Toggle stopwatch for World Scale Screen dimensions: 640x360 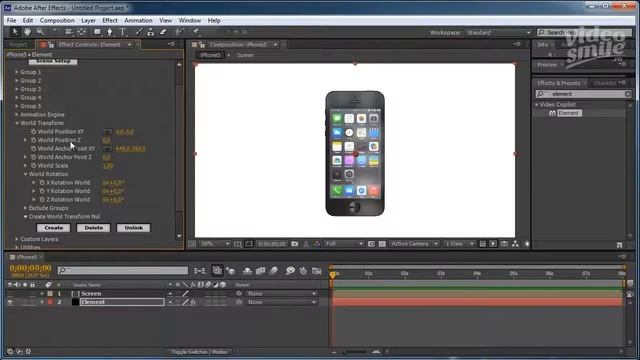[33, 165]
